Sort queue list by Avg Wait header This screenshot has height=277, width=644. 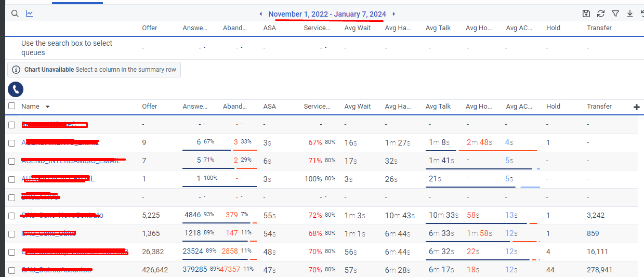pyautogui.click(x=358, y=106)
